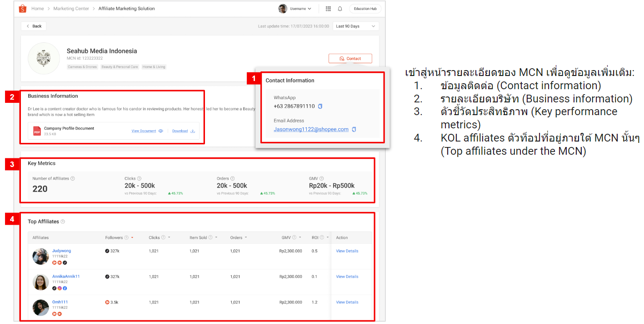Select Home in the breadcrumb trail
The width and height of the screenshot is (644, 324).
pos(37,8)
